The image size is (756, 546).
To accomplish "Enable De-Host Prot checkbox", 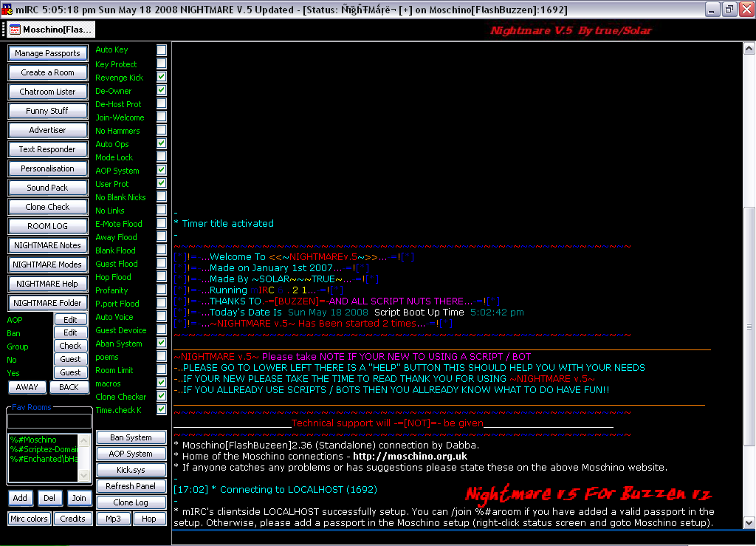I will [x=162, y=103].
